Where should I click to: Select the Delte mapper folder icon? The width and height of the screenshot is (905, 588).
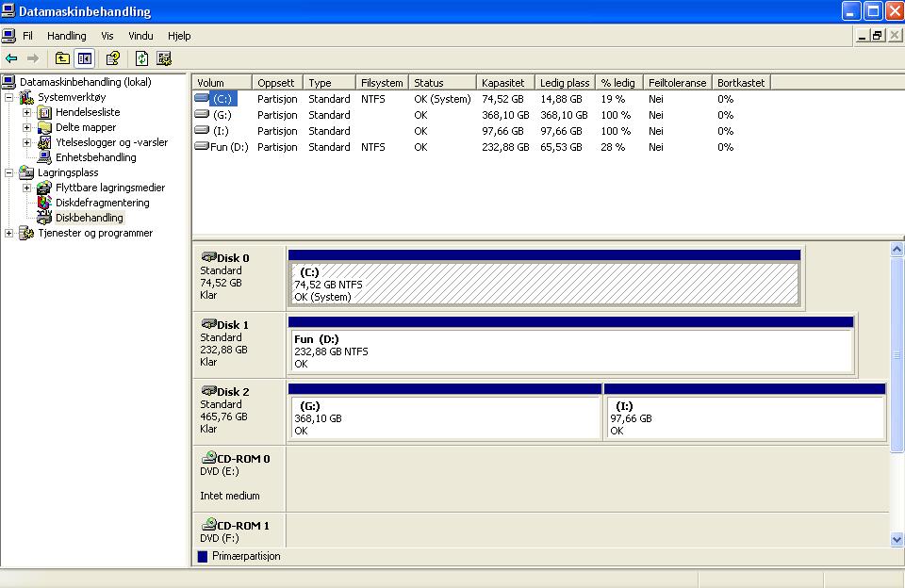pos(44,127)
